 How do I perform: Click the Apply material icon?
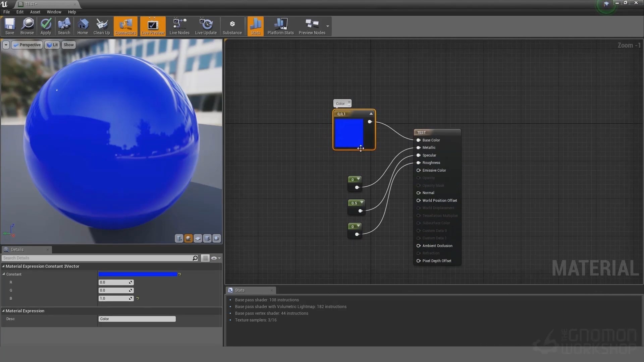(46, 26)
